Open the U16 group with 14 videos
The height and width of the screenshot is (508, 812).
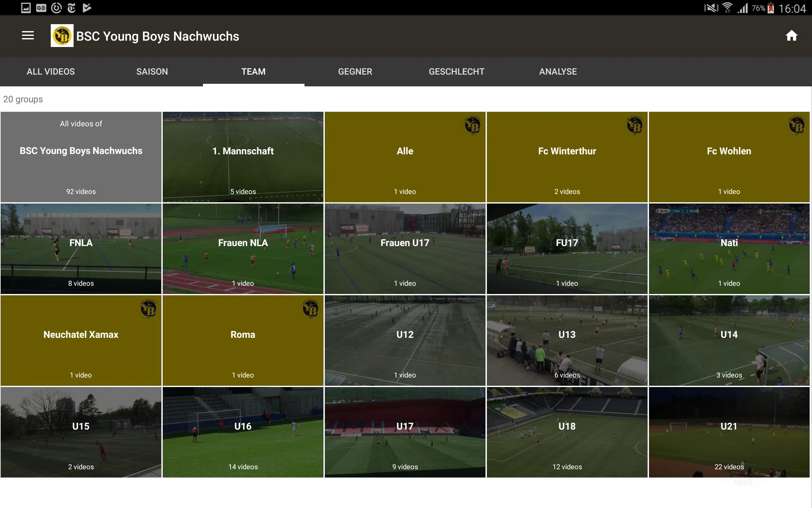[x=243, y=432]
